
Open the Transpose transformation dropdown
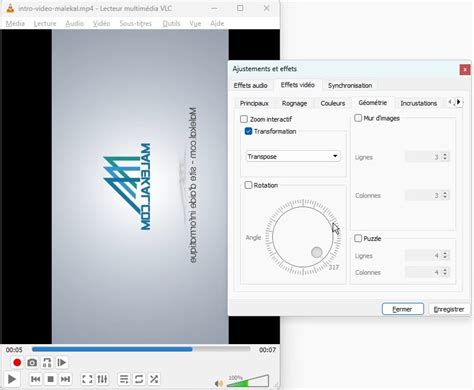293,156
